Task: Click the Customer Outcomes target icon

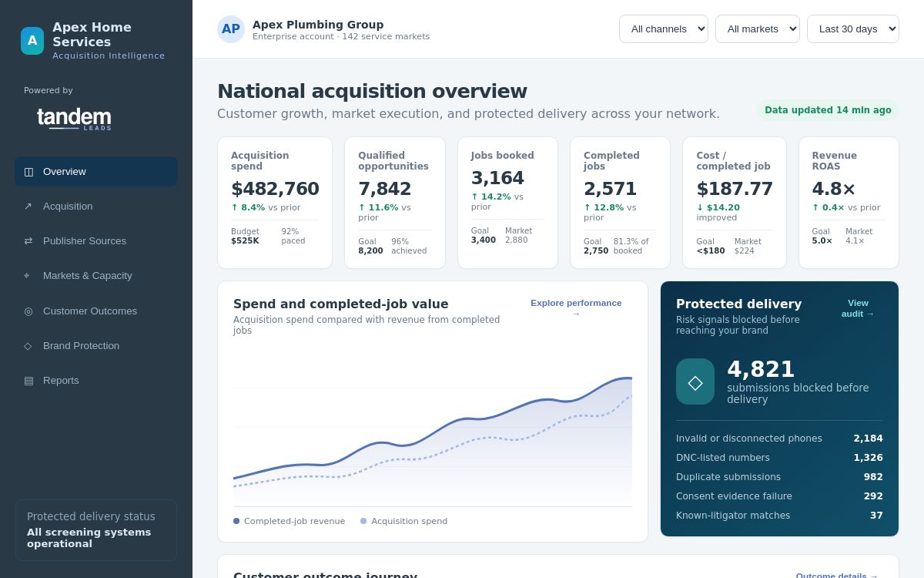Action: point(28,311)
